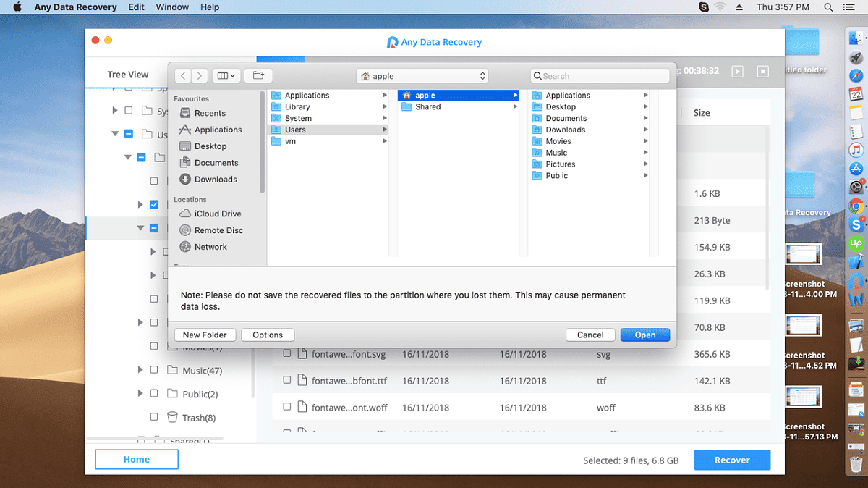Select Downloads in Favourites sidebar
This screenshot has width=868, height=488.
[x=216, y=180]
